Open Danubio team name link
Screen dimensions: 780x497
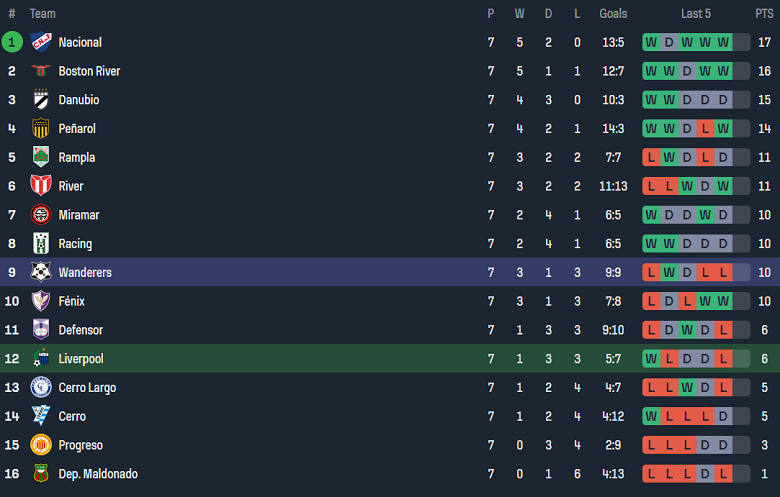79,100
